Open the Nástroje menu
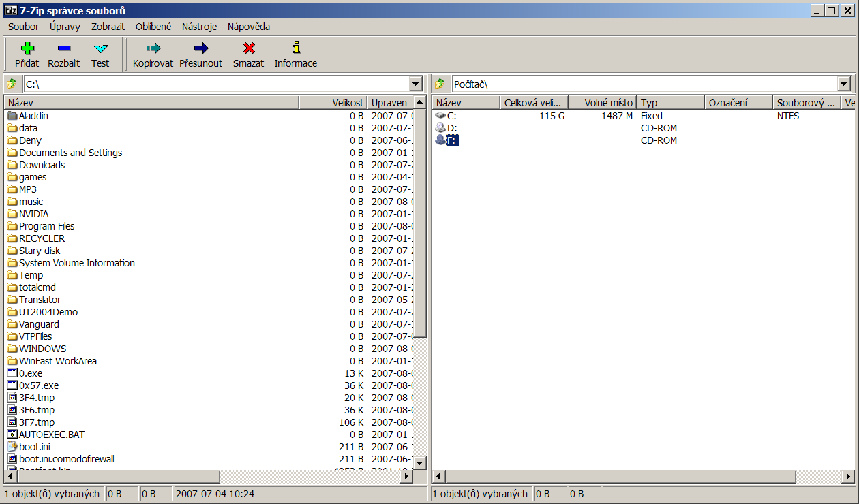Image resolution: width=859 pixels, height=504 pixels. tap(199, 27)
